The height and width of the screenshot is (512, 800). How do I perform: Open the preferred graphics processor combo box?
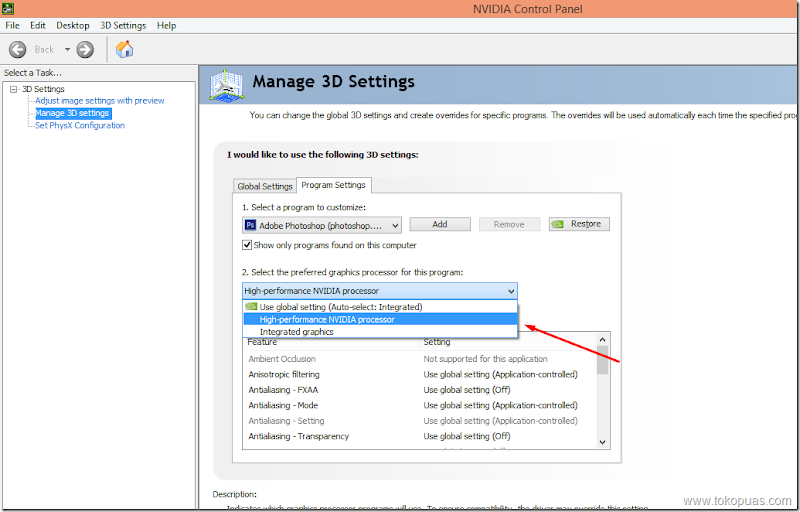(380, 291)
